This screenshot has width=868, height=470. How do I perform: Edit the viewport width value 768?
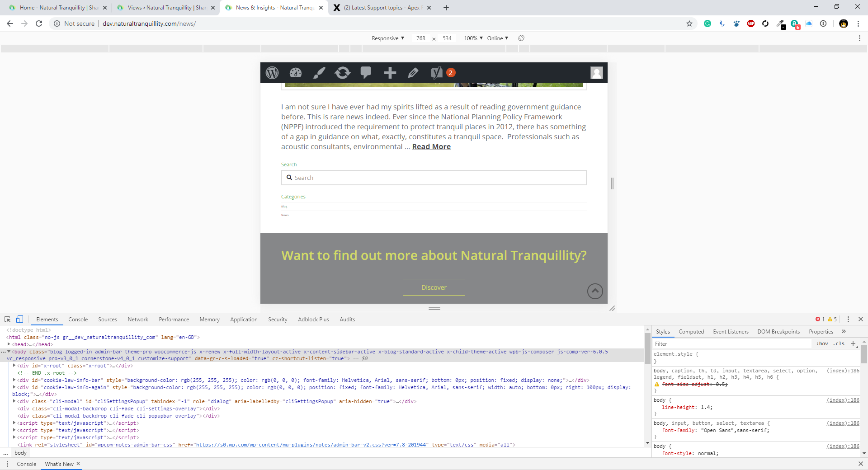point(421,38)
